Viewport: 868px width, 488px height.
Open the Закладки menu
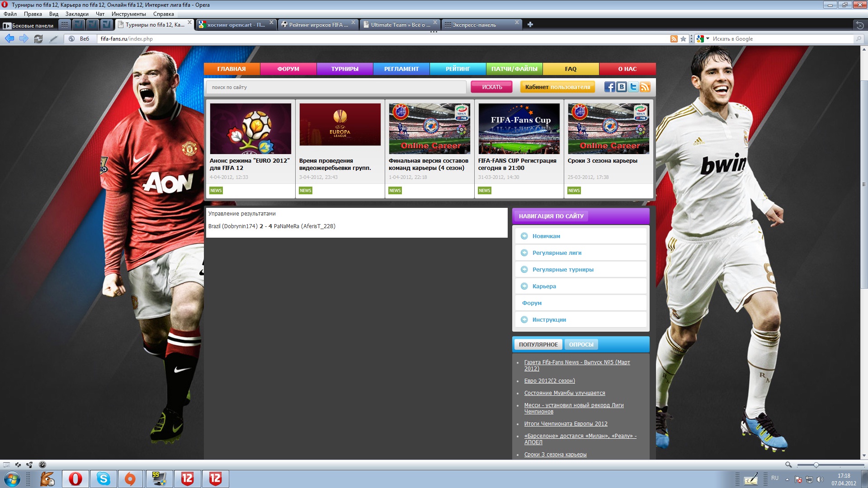pyautogui.click(x=77, y=14)
